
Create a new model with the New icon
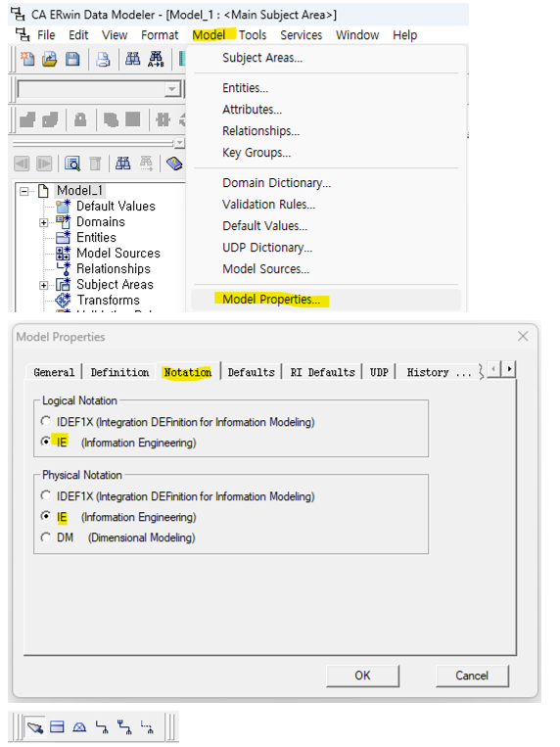coord(27,59)
